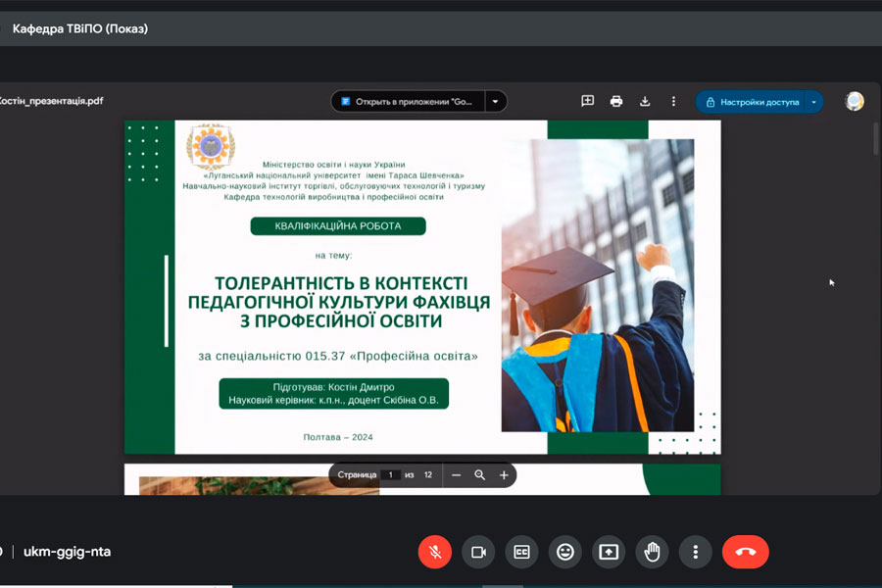Unmute the microphone in meeting controls
The height and width of the screenshot is (588, 882).
pos(435,552)
